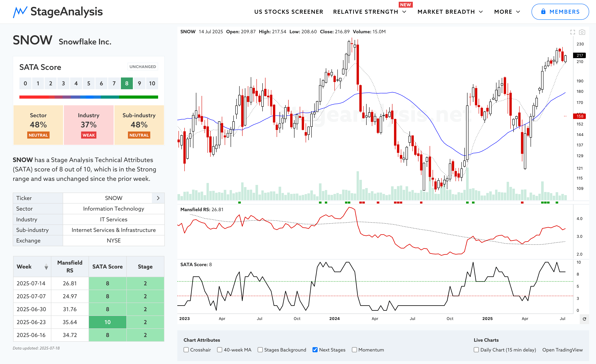
Task: Open ticker SNOW chevron arrow
Action: (158, 198)
